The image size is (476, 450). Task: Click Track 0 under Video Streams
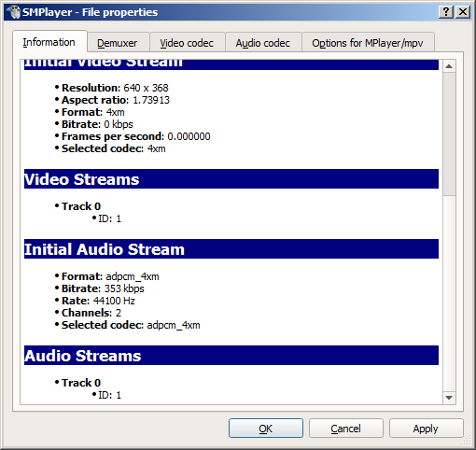[x=81, y=206]
